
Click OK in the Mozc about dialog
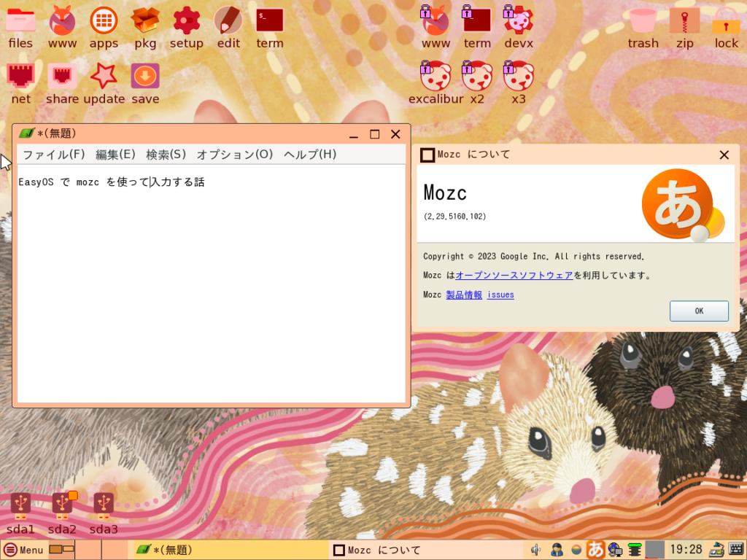[698, 311]
